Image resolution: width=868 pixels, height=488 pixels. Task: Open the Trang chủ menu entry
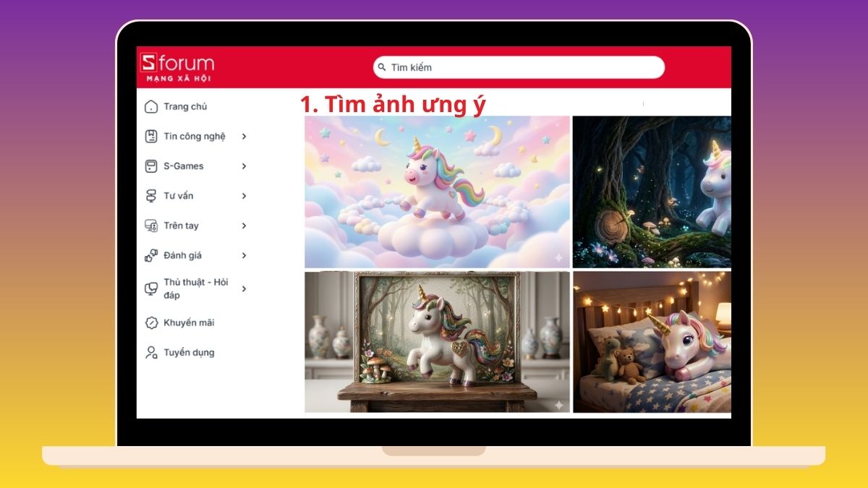184,106
